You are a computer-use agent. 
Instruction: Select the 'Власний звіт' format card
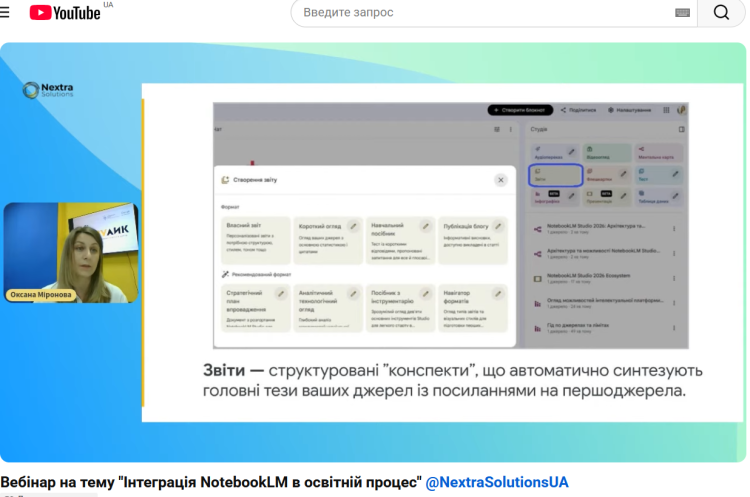(255, 240)
